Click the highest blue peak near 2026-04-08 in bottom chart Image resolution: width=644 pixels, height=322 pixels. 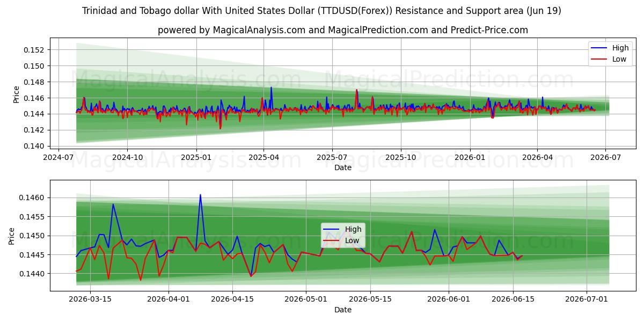tap(200, 195)
